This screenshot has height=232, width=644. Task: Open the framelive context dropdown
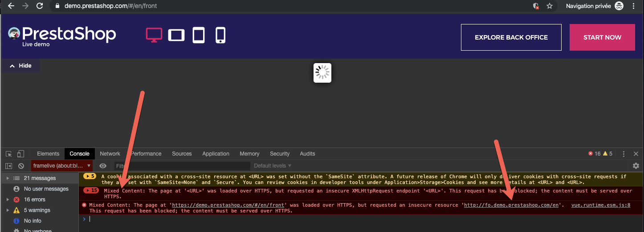pos(62,166)
